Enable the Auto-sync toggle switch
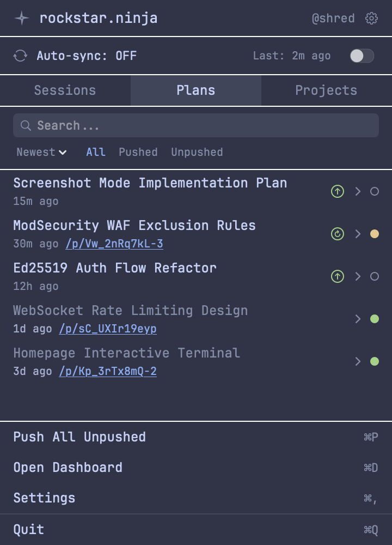The width and height of the screenshot is (392, 545). click(362, 55)
